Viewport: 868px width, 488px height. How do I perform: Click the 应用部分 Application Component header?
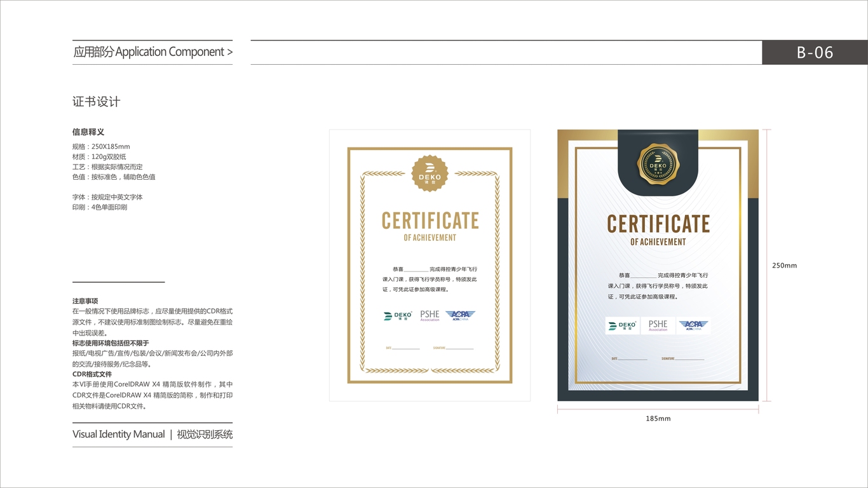pyautogui.click(x=153, y=52)
